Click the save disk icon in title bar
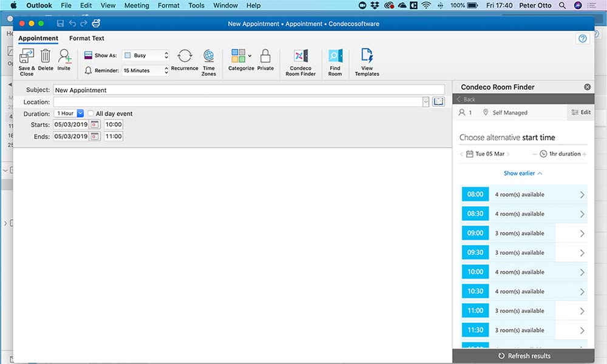The image size is (607, 364). tap(60, 23)
